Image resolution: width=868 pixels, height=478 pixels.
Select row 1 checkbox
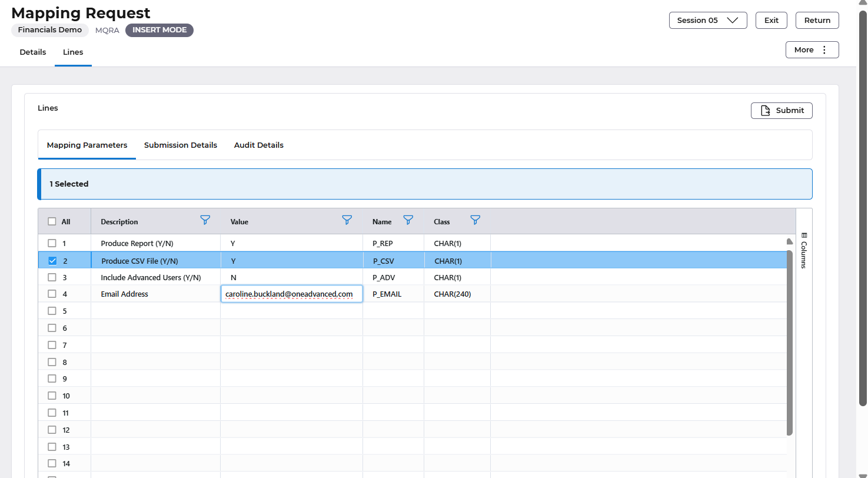(x=52, y=243)
